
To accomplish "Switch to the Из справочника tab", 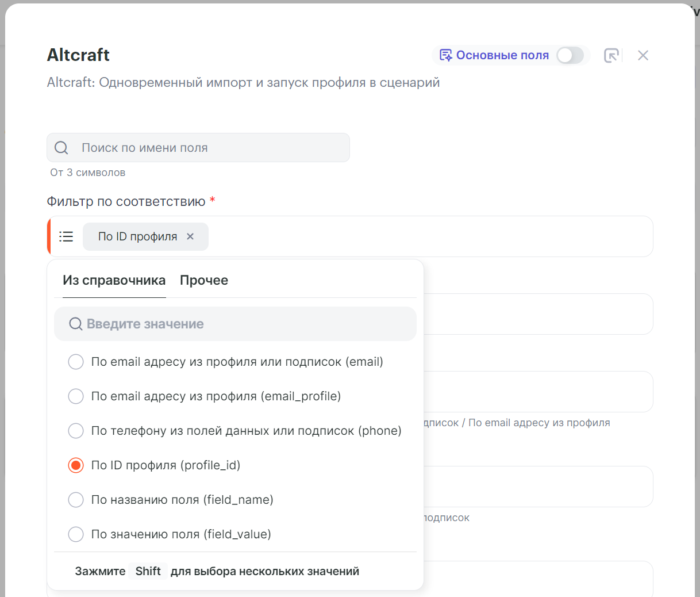I will 114,280.
